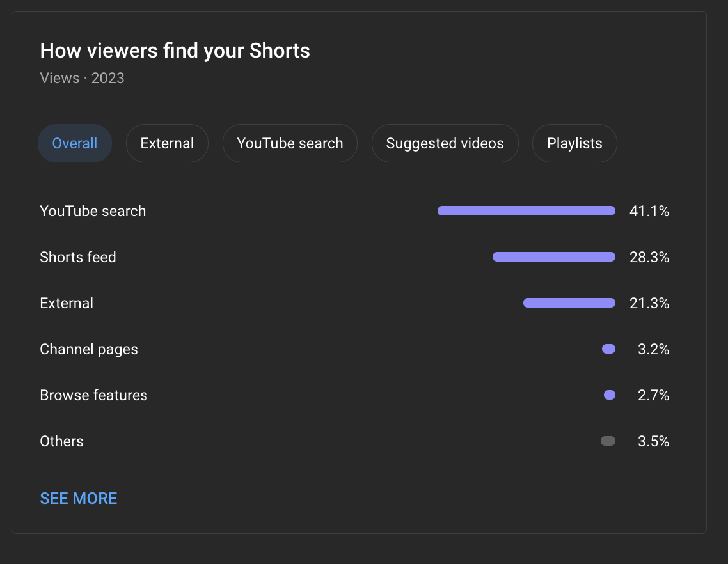This screenshot has height=564, width=728.
Task: Click the Shorts feed 28.3% bar
Action: pos(554,256)
